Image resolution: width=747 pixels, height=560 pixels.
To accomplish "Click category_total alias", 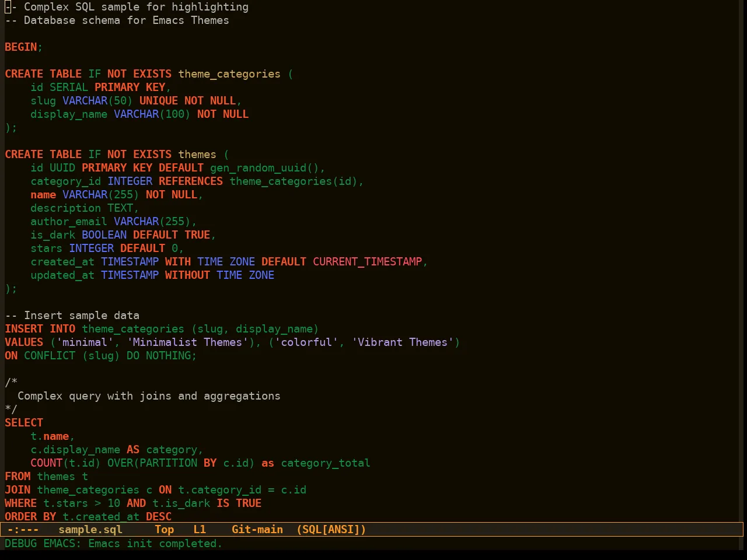I will [x=326, y=463].
